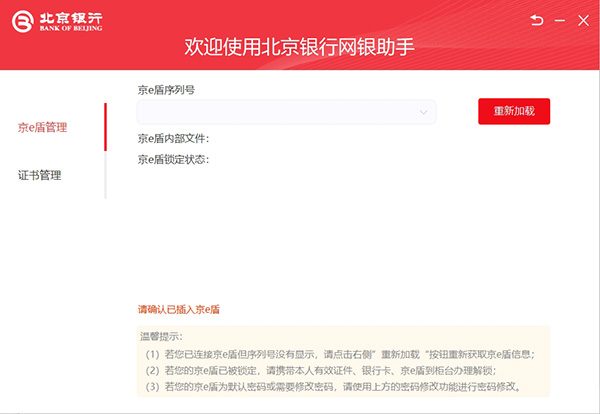
Task: Click tip (3) about password modification
Action: (333, 386)
